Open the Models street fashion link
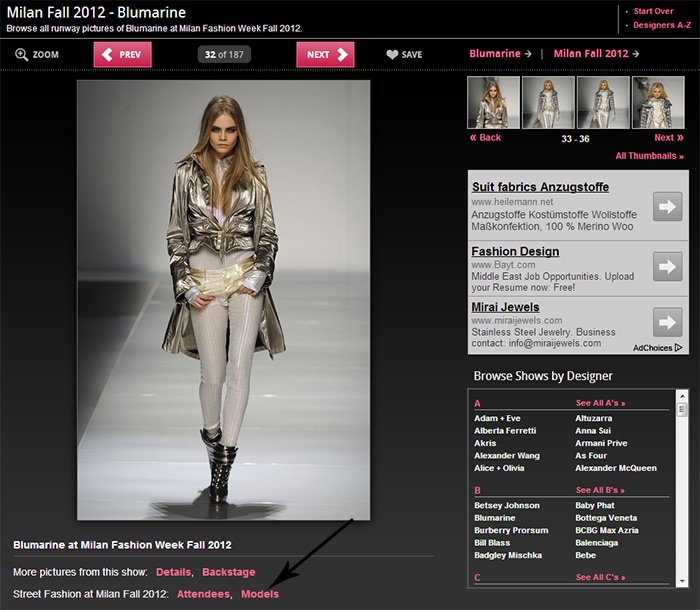Viewport: 700px width, 610px height. click(x=260, y=595)
